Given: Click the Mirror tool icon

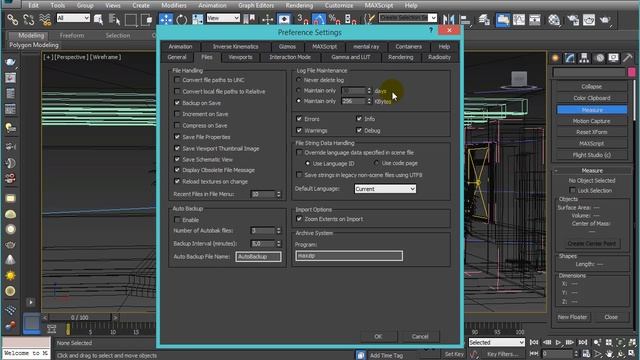Looking at the screenshot, I should click(x=448, y=19).
